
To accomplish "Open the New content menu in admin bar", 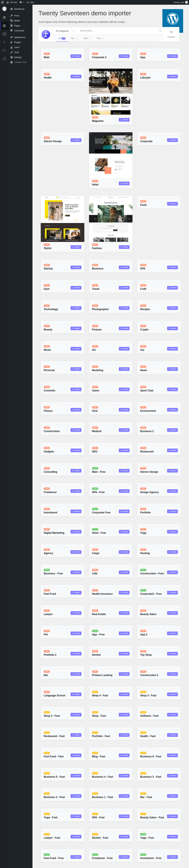I will 30,2.
